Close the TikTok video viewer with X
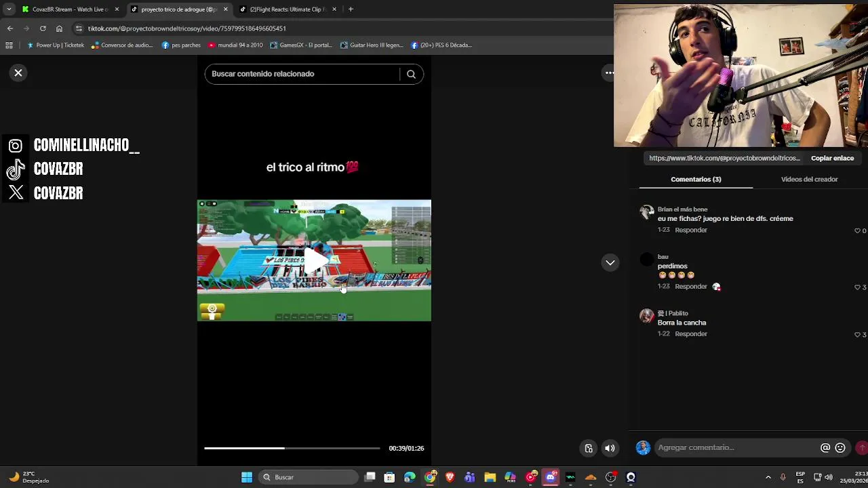The image size is (868, 488). click(18, 73)
